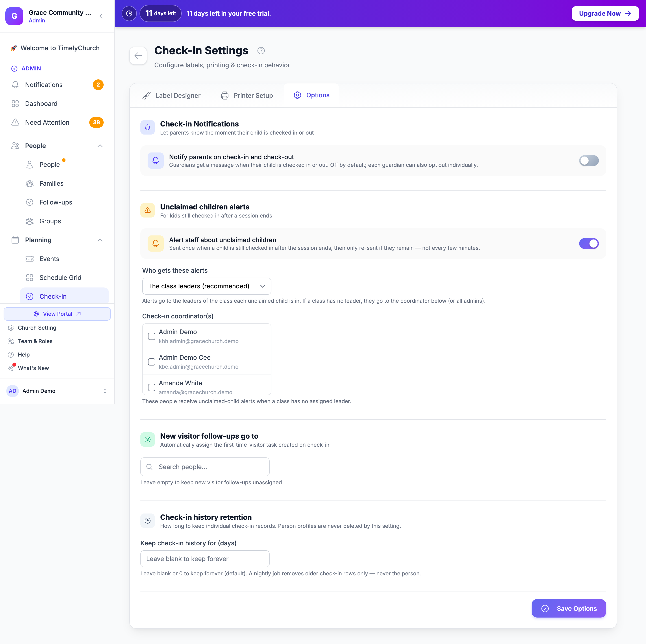Open the help question-mark icon next to title
646x644 pixels.
tap(261, 51)
